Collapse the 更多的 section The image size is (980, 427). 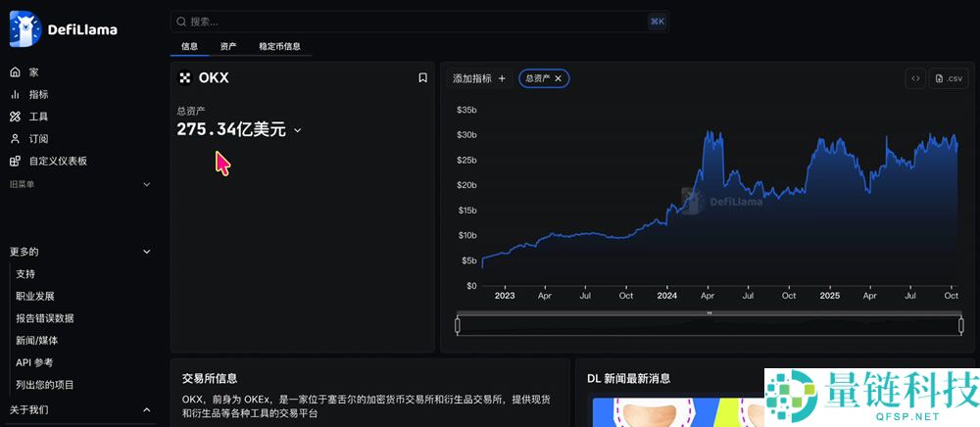click(147, 252)
